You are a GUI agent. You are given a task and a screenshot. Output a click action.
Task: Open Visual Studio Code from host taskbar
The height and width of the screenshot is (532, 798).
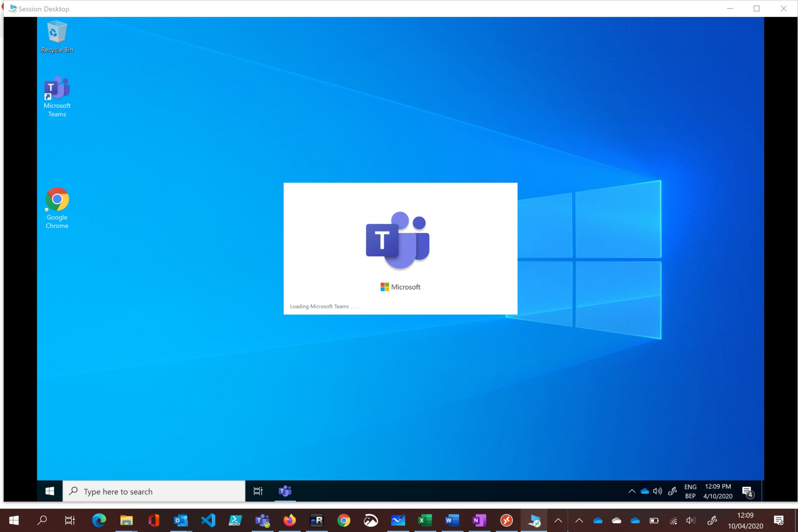coord(208,520)
